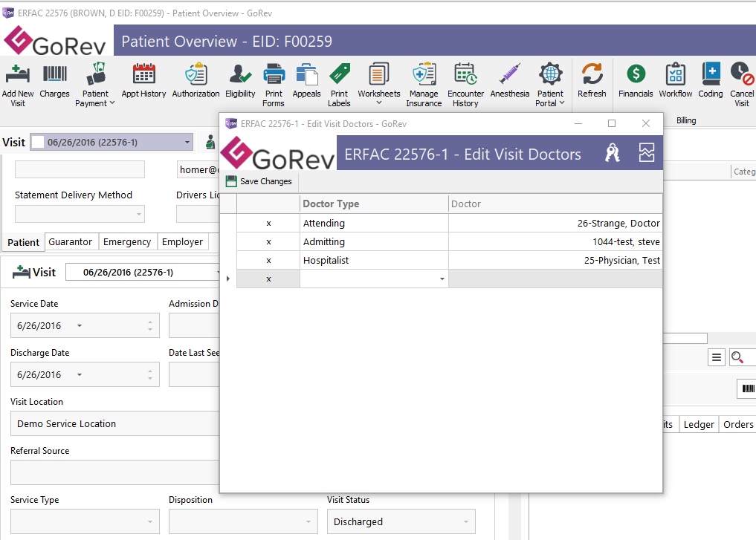Click the doctor keys icon in dialog header
756x540 pixels.
point(613,153)
